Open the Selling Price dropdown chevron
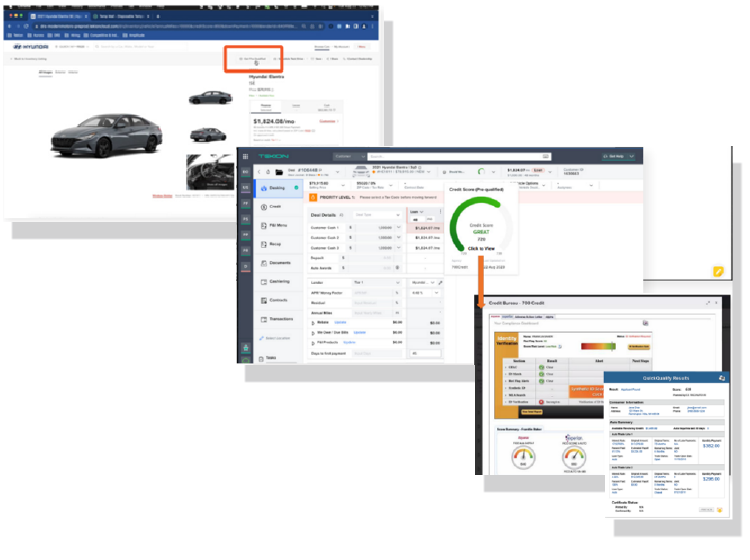This screenshot has height=560, width=750. pyautogui.click(x=342, y=185)
